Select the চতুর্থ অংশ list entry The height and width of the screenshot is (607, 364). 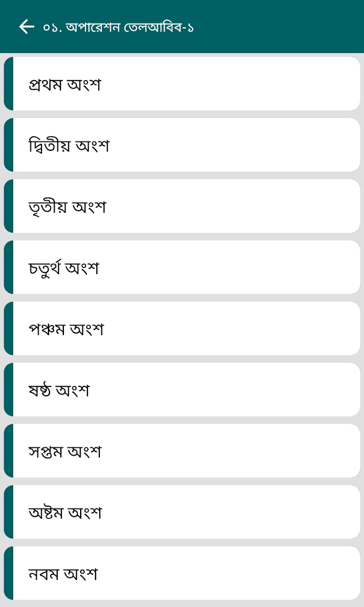(182, 267)
